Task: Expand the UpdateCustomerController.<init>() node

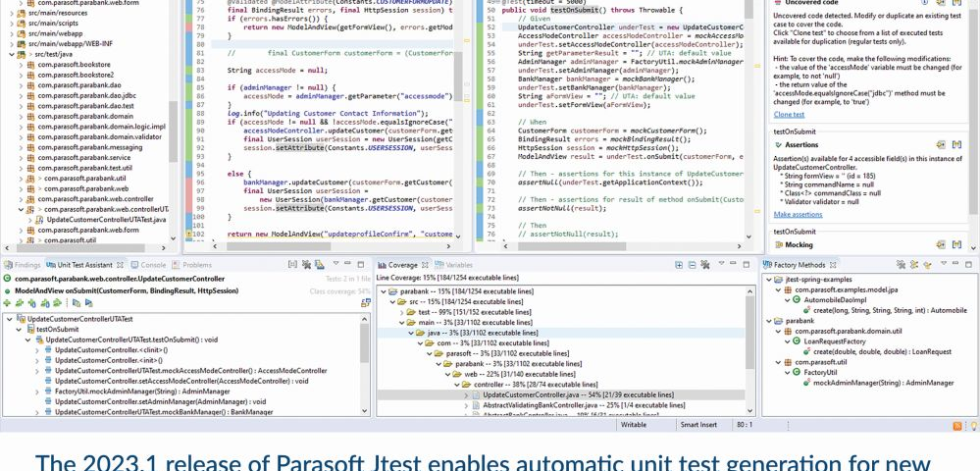Action: coord(37,360)
